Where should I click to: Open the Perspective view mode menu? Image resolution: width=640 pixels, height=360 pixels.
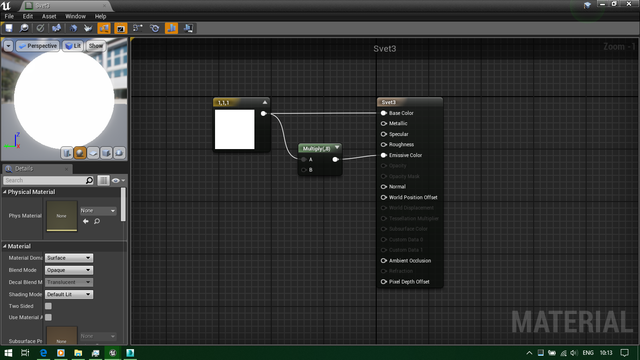38,46
